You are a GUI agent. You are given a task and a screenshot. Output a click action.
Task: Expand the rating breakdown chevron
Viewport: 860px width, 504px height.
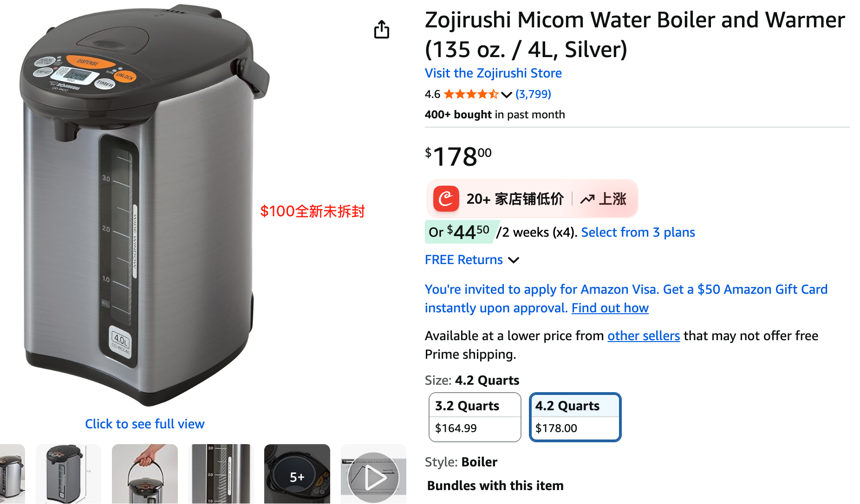pyautogui.click(x=507, y=95)
